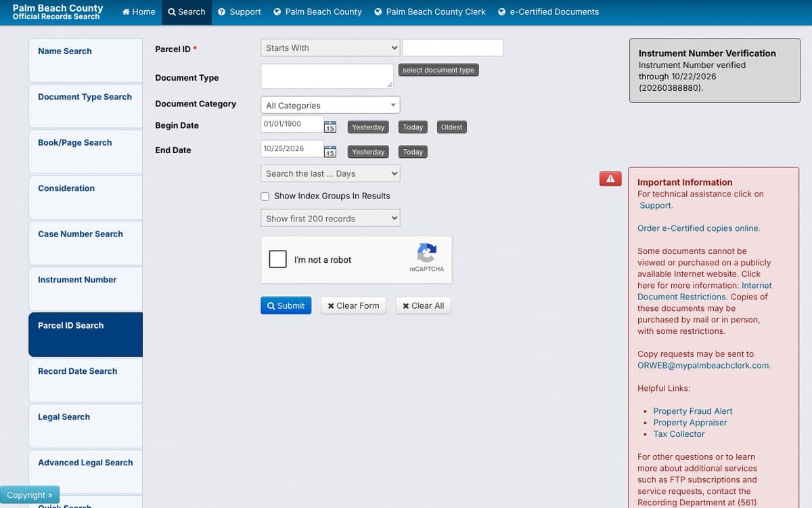The width and height of the screenshot is (812, 508).
Task: Click End Date Yesterday button
Action: point(368,152)
